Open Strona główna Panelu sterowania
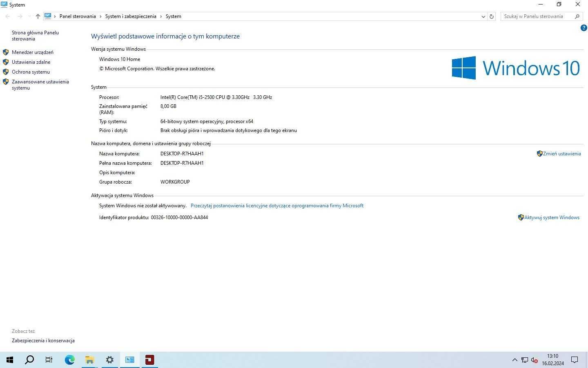 point(35,36)
